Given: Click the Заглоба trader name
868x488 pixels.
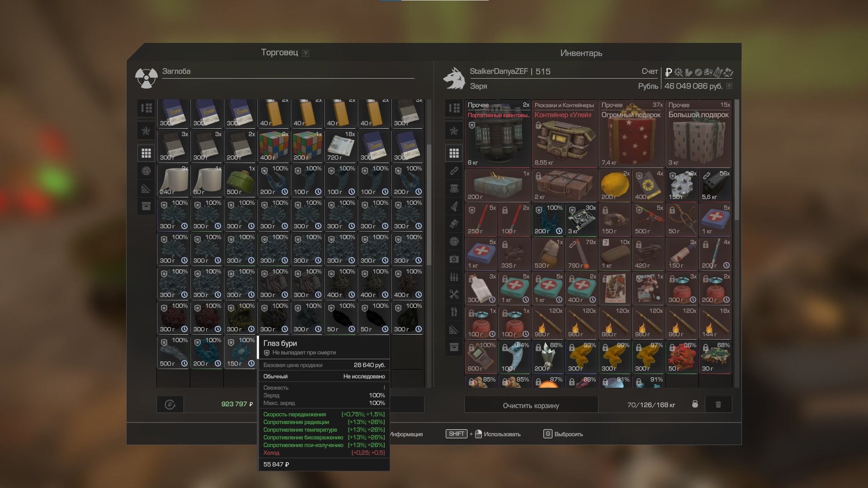Looking at the screenshot, I should tap(176, 71).
